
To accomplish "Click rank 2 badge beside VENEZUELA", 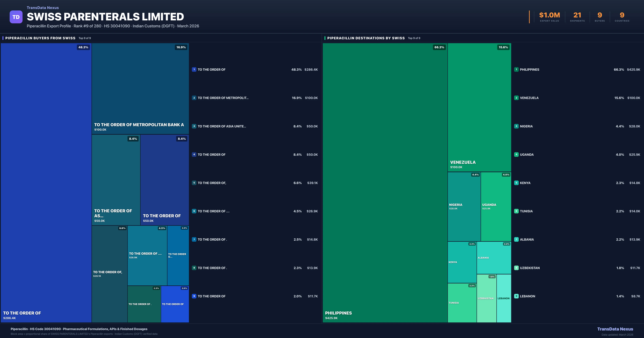I will [516, 98].
